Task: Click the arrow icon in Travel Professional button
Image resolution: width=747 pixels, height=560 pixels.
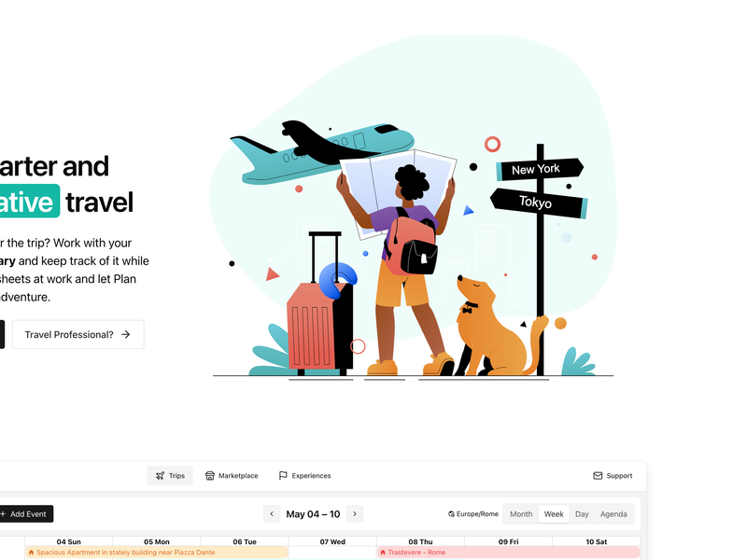Action: pos(126,335)
